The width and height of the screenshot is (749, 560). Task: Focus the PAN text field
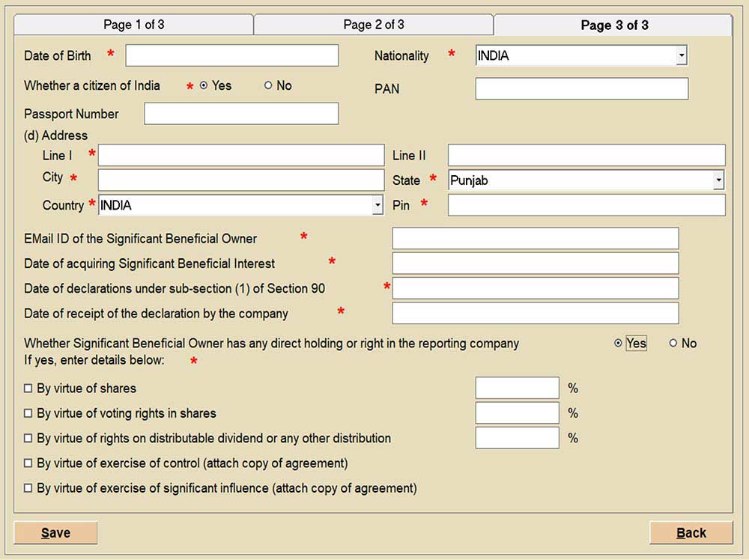point(581,88)
